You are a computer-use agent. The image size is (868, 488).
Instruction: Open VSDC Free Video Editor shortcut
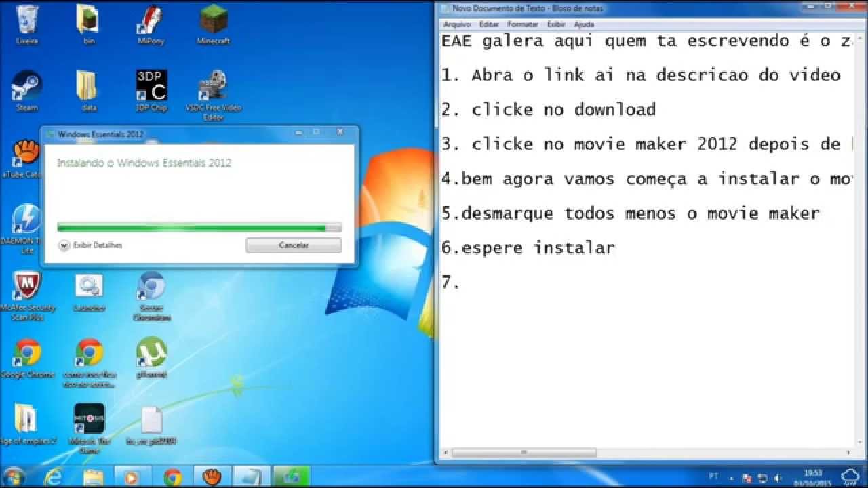click(x=213, y=95)
